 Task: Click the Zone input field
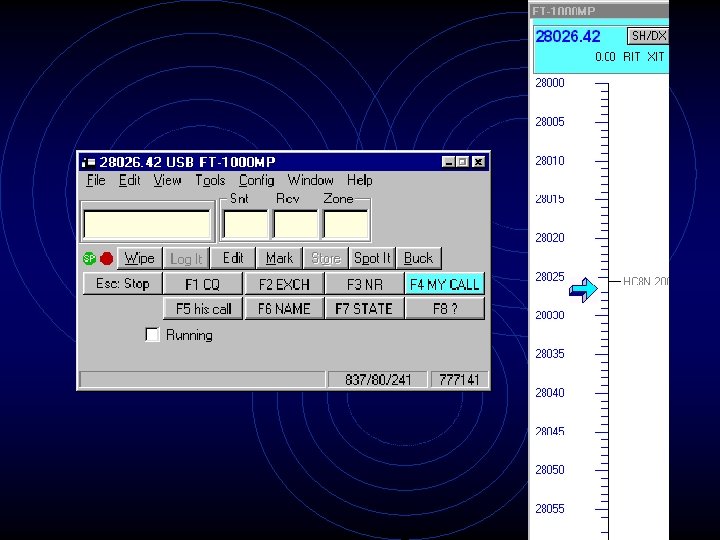[x=346, y=224]
